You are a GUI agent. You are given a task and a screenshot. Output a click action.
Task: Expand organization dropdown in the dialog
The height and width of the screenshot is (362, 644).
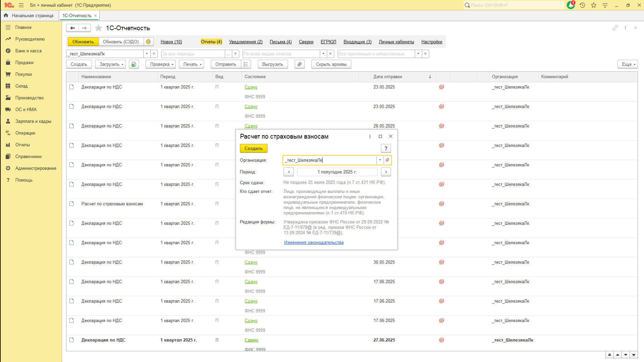coord(380,160)
